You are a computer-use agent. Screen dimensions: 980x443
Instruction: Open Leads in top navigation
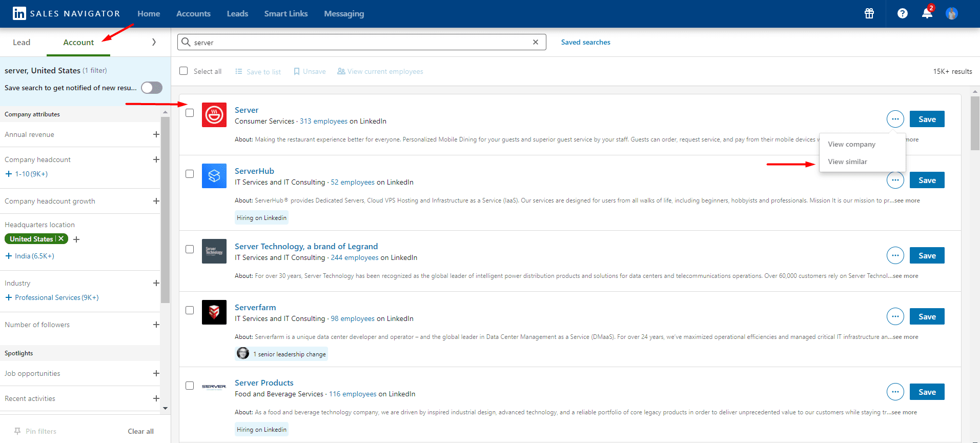(237, 13)
